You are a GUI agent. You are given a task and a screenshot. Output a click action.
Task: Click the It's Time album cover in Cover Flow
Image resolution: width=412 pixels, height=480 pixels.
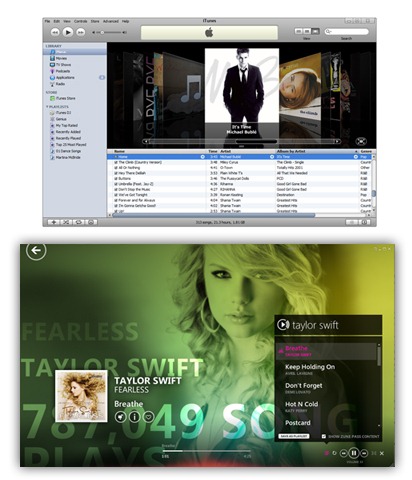[242, 85]
